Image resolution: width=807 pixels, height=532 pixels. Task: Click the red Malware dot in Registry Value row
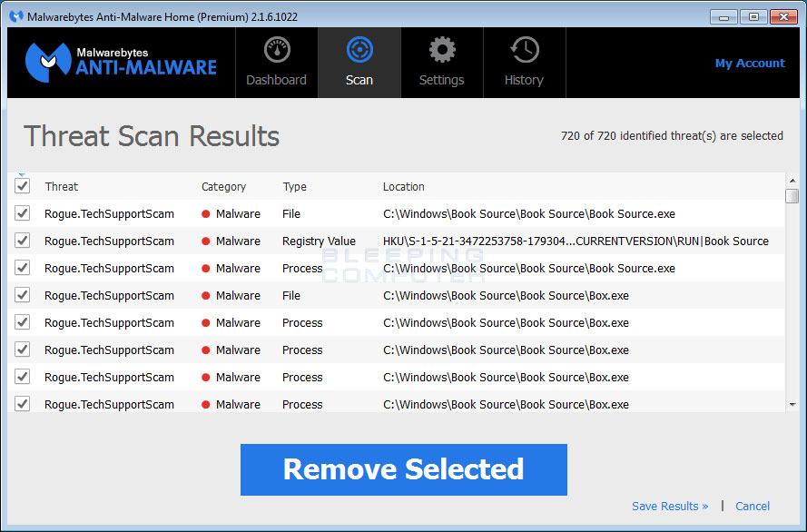click(206, 241)
